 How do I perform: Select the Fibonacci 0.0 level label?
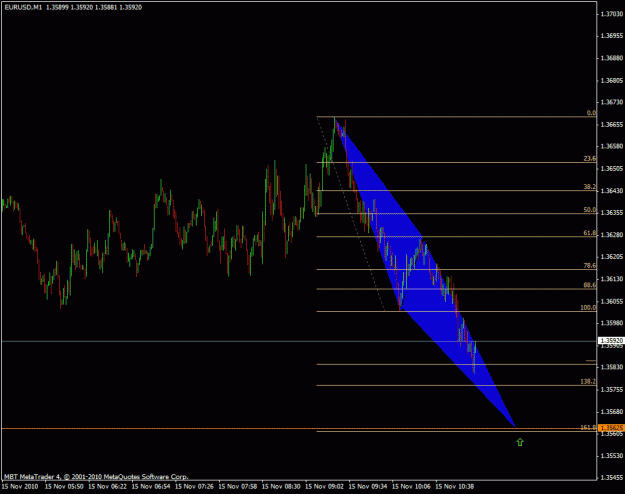[x=591, y=113]
